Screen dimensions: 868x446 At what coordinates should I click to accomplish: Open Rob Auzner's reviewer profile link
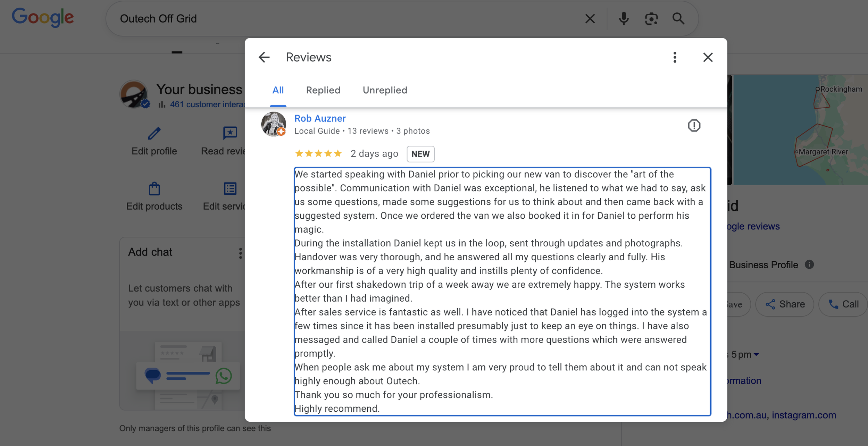[x=320, y=119]
